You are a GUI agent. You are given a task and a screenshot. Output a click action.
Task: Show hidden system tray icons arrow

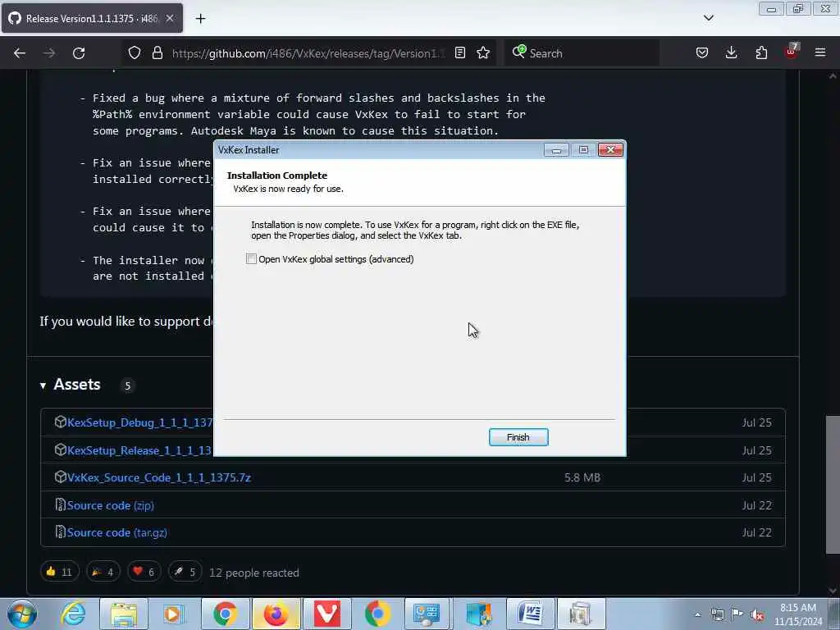coord(697,614)
